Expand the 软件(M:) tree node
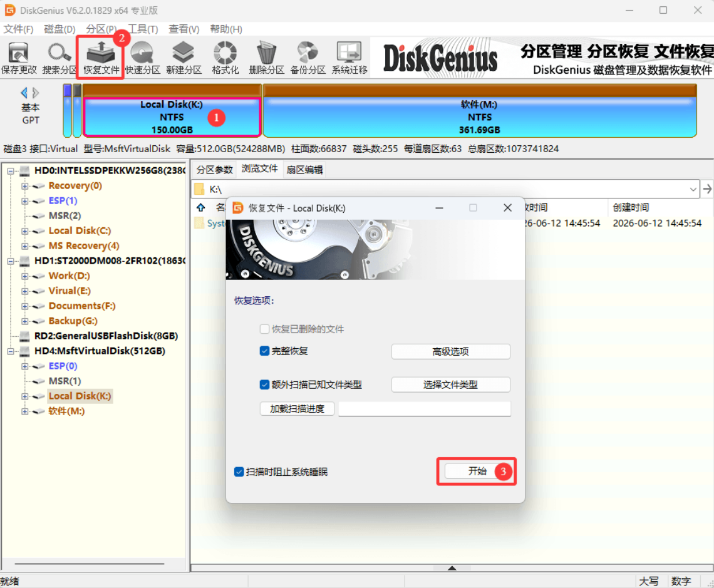Image resolution: width=714 pixels, height=588 pixels. 25,411
